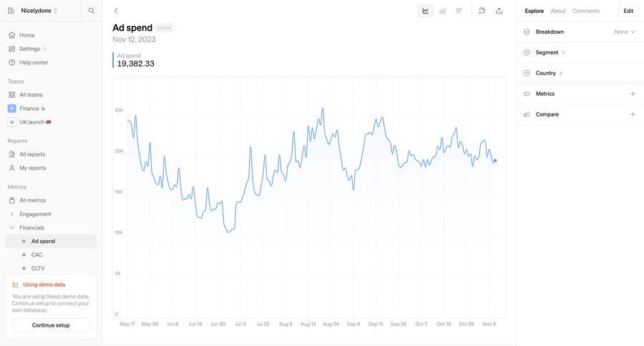Screen dimensions: 644x346
Task: Click the add-to-report icon in toolbar
Action: (x=482, y=11)
